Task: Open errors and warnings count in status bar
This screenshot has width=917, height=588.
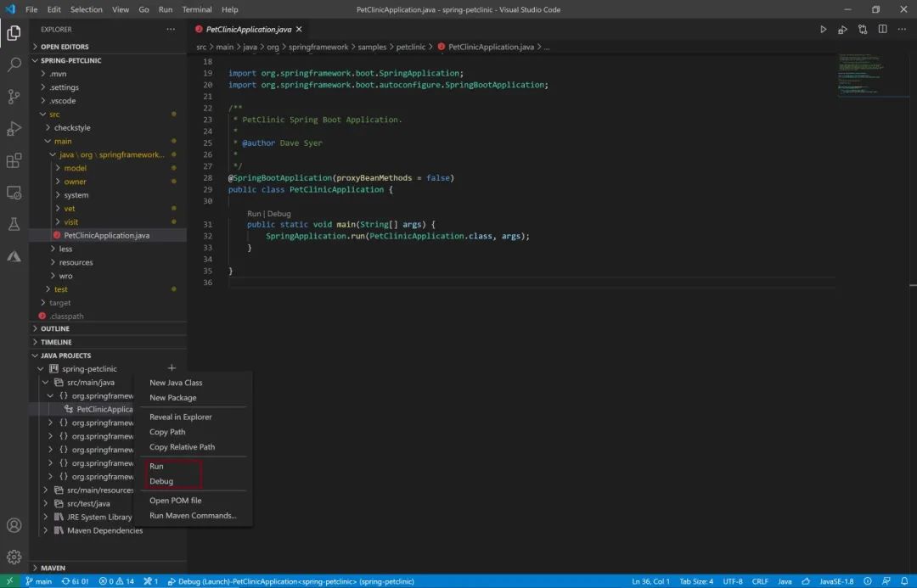Action: pos(116,581)
